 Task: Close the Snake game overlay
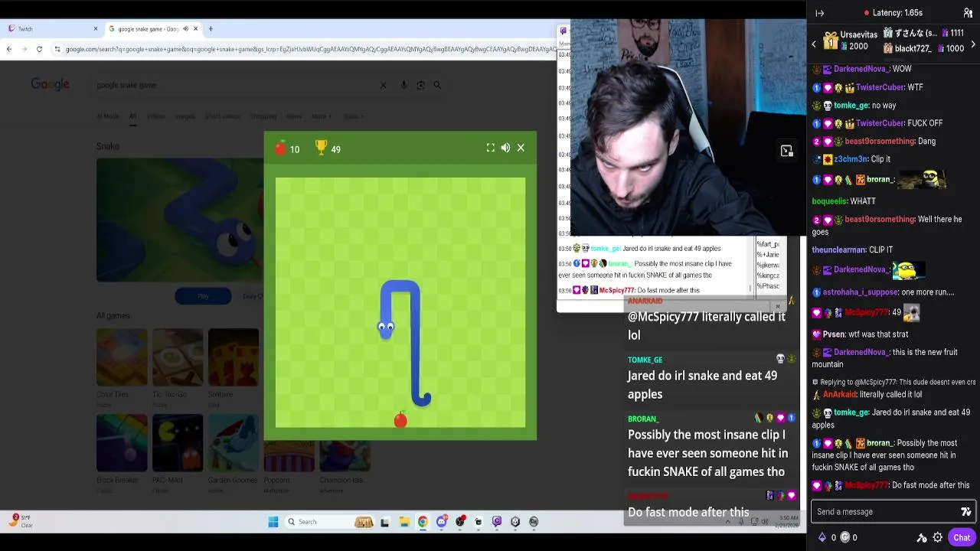[x=521, y=148]
